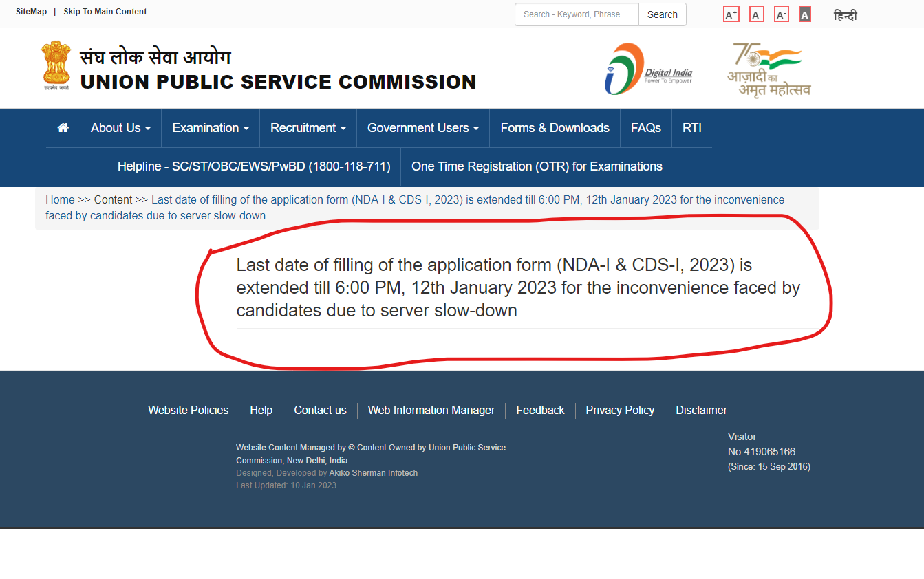Open the Privacy Policy footer link

tap(619, 410)
